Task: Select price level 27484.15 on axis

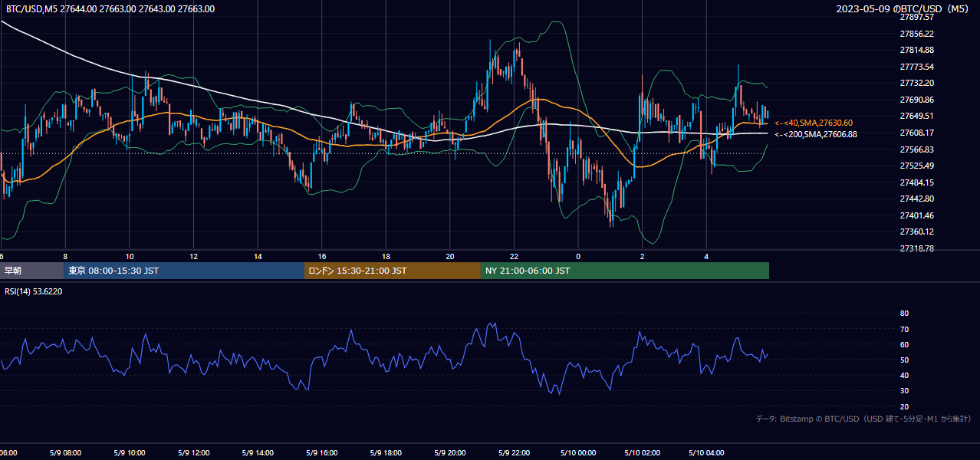Action: pyautogui.click(x=916, y=182)
